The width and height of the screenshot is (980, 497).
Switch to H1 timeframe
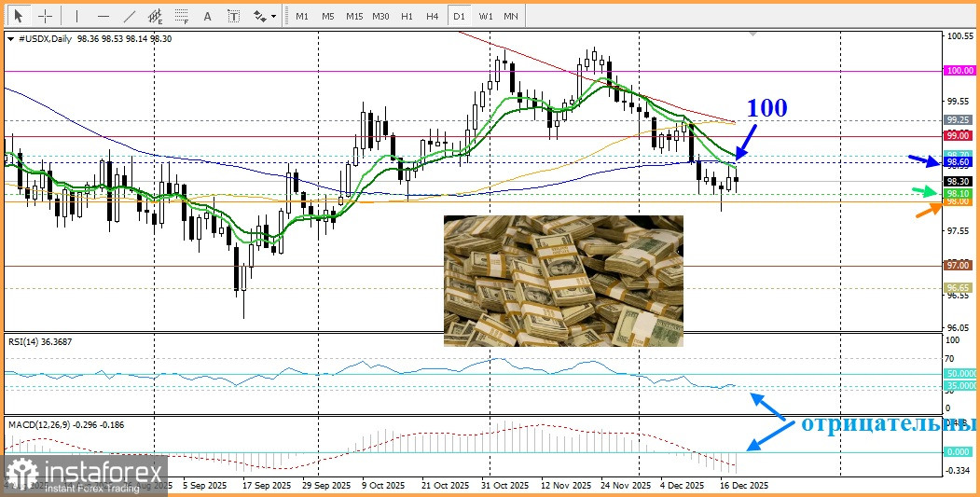pos(407,16)
